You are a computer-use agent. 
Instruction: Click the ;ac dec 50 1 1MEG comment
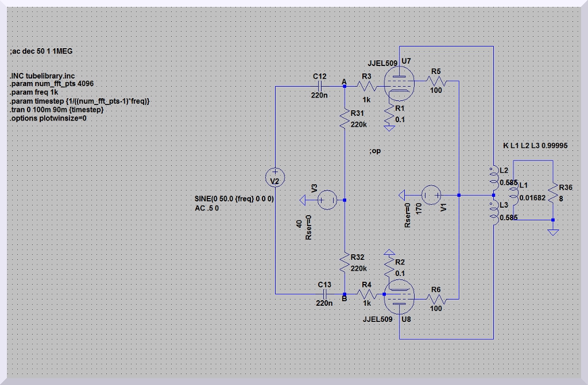click(41, 51)
